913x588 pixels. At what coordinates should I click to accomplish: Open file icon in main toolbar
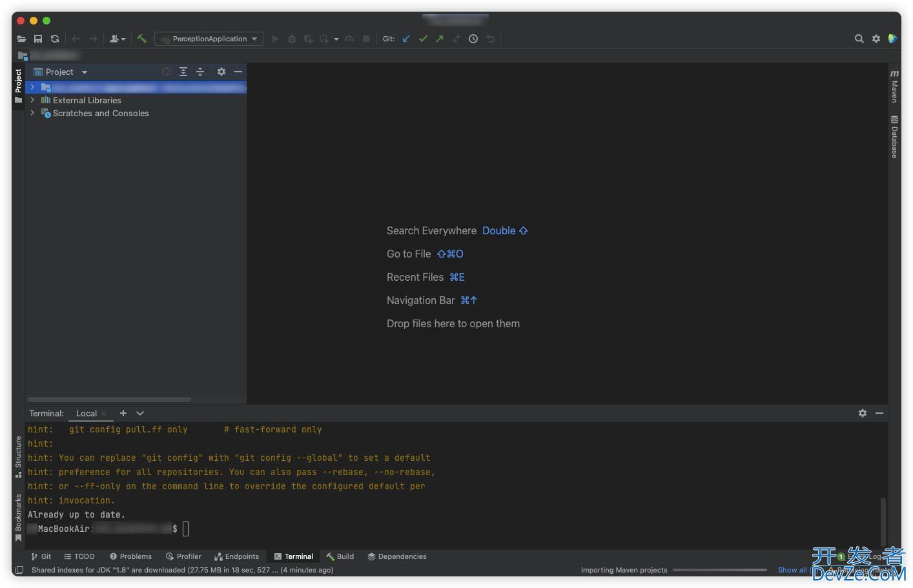tap(21, 39)
